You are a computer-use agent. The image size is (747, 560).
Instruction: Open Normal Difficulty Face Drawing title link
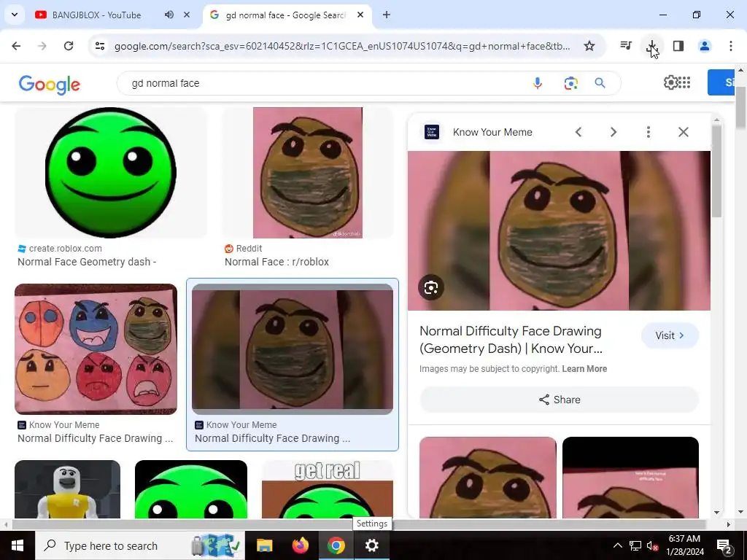(x=511, y=340)
